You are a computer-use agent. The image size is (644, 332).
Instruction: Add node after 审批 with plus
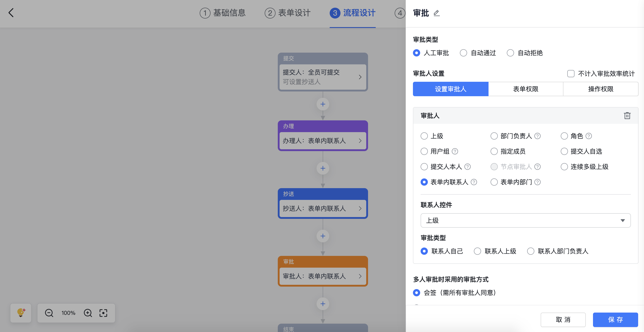[323, 304]
